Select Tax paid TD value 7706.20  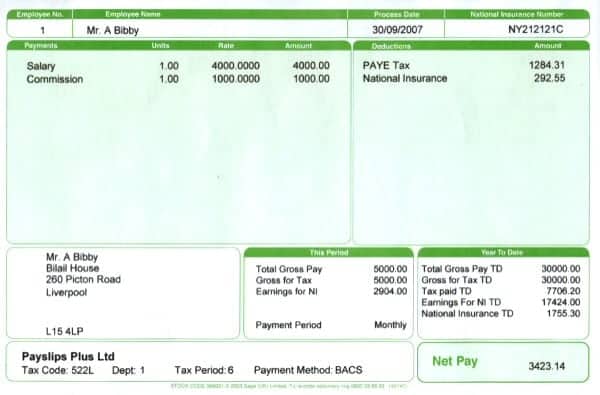click(x=563, y=291)
